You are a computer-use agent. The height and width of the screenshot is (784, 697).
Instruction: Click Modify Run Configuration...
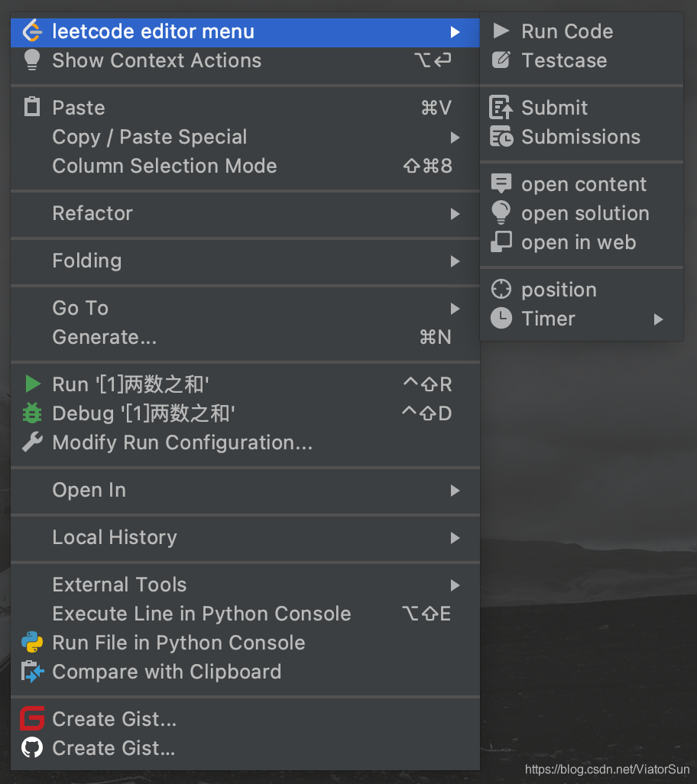pos(183,442)
